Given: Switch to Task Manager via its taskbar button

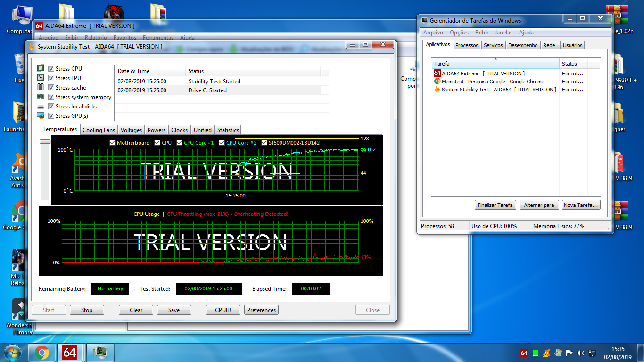Looking at the screenshot, I should coord(99,353).
